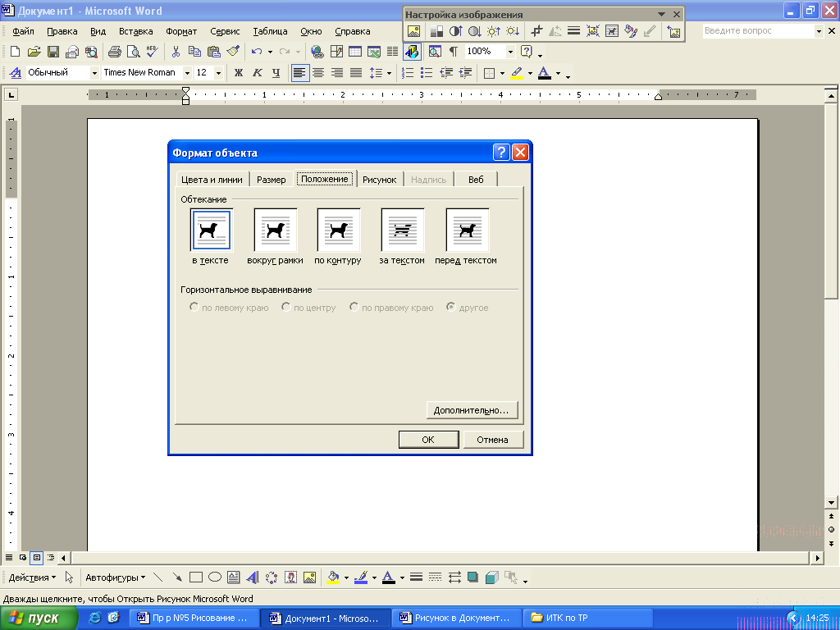The height and width of the screenshot is (630, 840).
Task: Open the Times New Roman font dropdown
Action: 187,73
